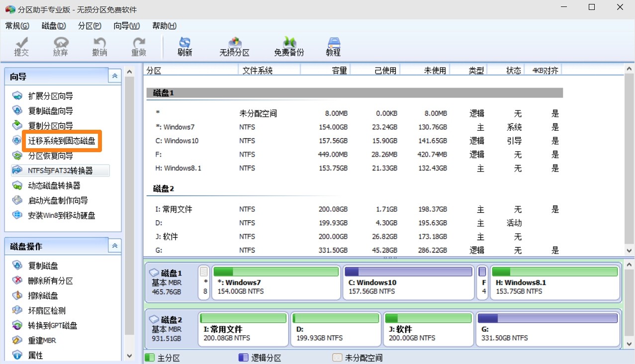This screenshot has height=364, width=635.
Task: Click the 转换到GPT磁盘 icon
Action: [x=17, y=325]
